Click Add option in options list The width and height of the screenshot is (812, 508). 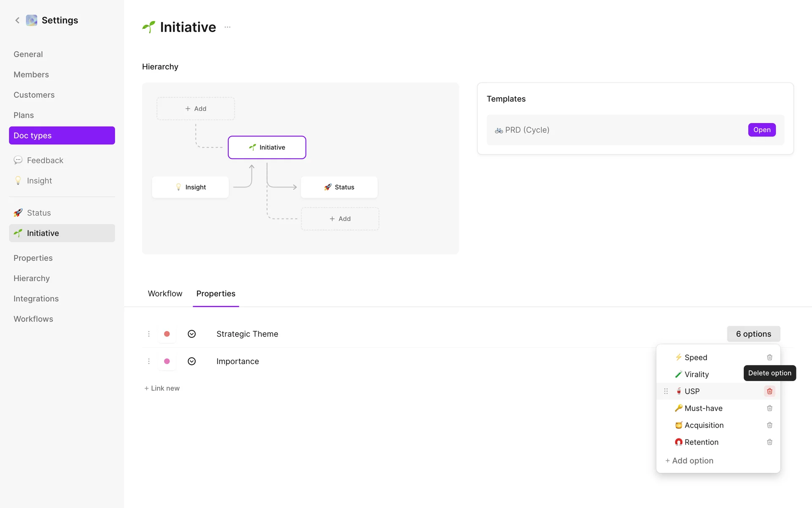(689, 461)
